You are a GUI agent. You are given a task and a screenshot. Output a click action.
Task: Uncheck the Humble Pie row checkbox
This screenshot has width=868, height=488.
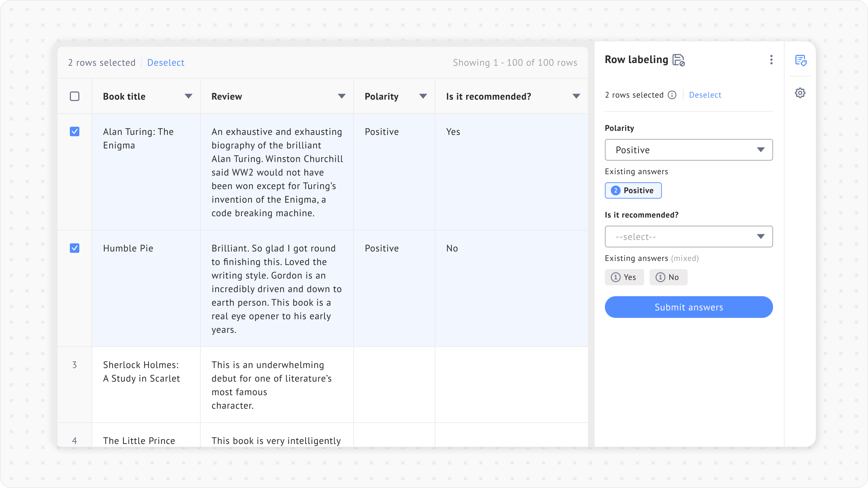(x=75, y=248)
